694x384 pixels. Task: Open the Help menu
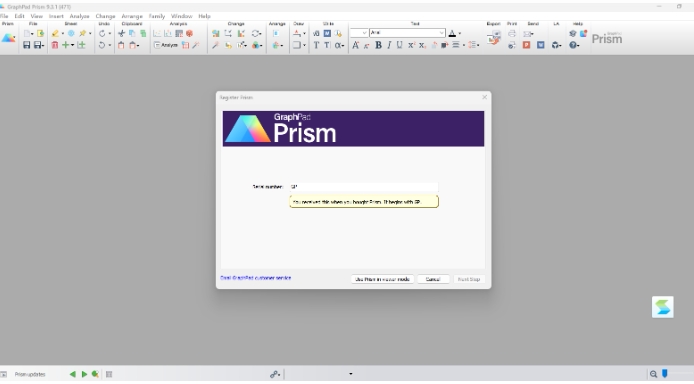point(204,16)
